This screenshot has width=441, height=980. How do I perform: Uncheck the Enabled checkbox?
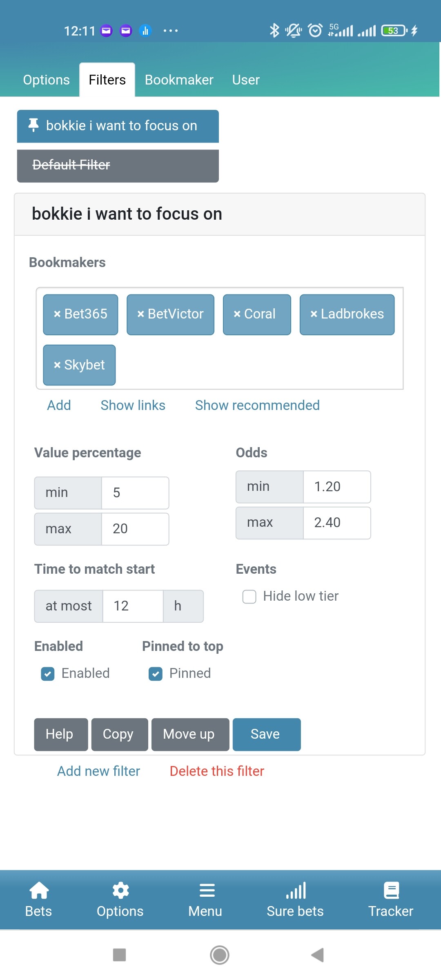coord(48,674)
